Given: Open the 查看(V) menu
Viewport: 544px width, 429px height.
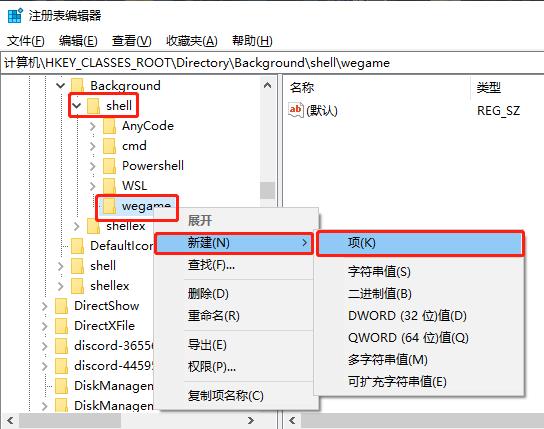Looking at the screenshot, I should pyautogui.click(x=131, y=41).
